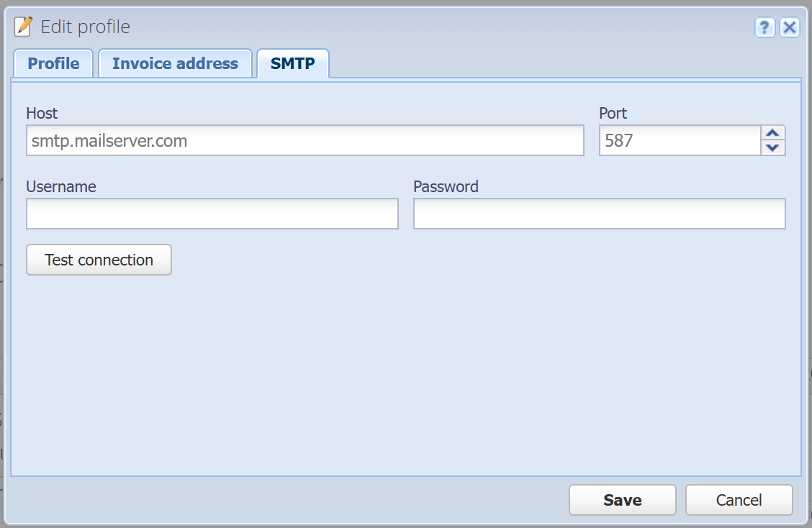Viewport: 812px width, 528px height.
Task: Click the pencil Edit profile icon
Action: (23, 27)
